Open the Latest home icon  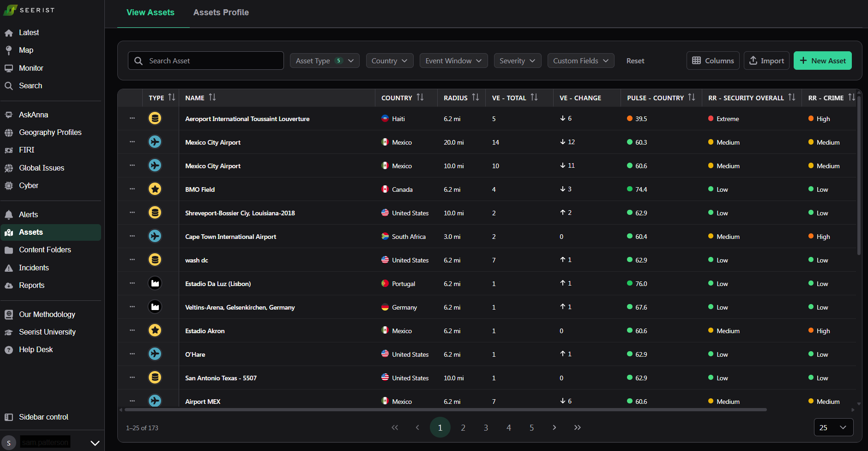[x=9, y=33]
